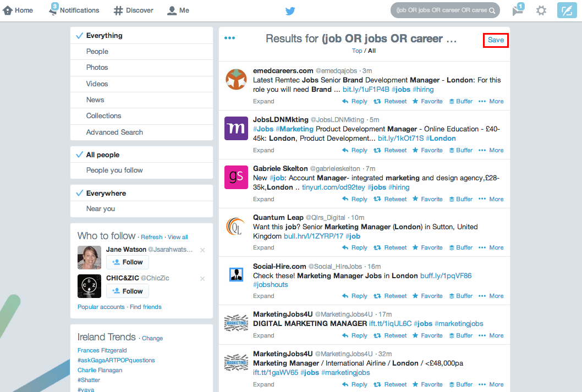Image resolution: width=582 pixels, height=392 pixels.
Task: Open Find friends link
Action: coord(145,307)
